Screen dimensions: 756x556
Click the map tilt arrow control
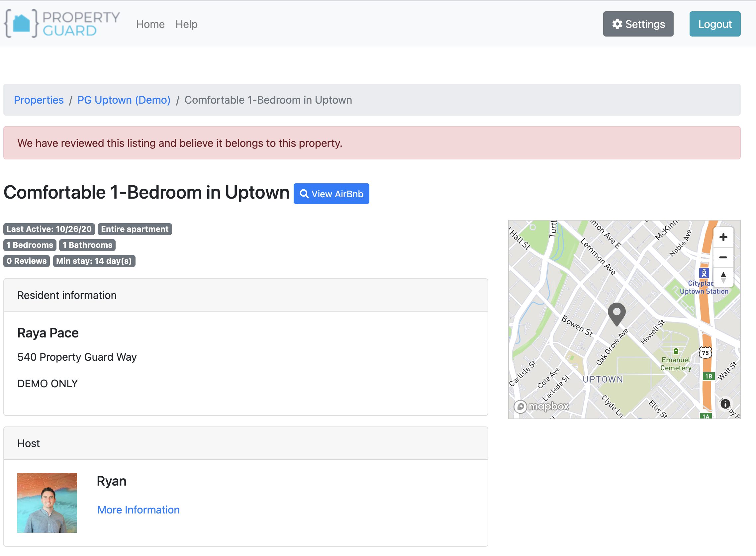tap(723, 277)
